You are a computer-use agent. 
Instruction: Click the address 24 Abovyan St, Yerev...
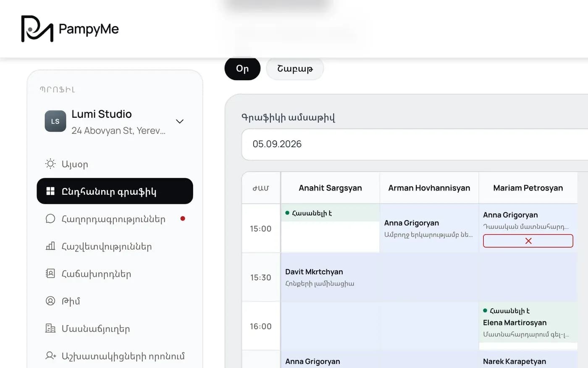(118, 130)
